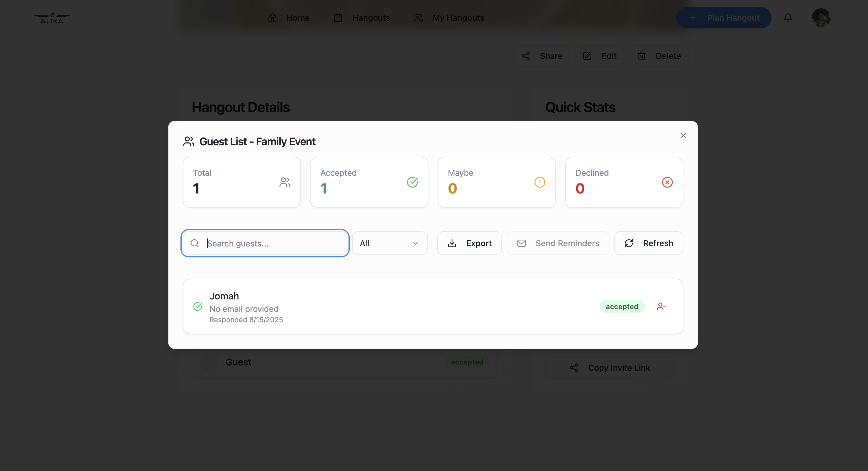
Task: Click the Total guests card
Action: (242, 182)
